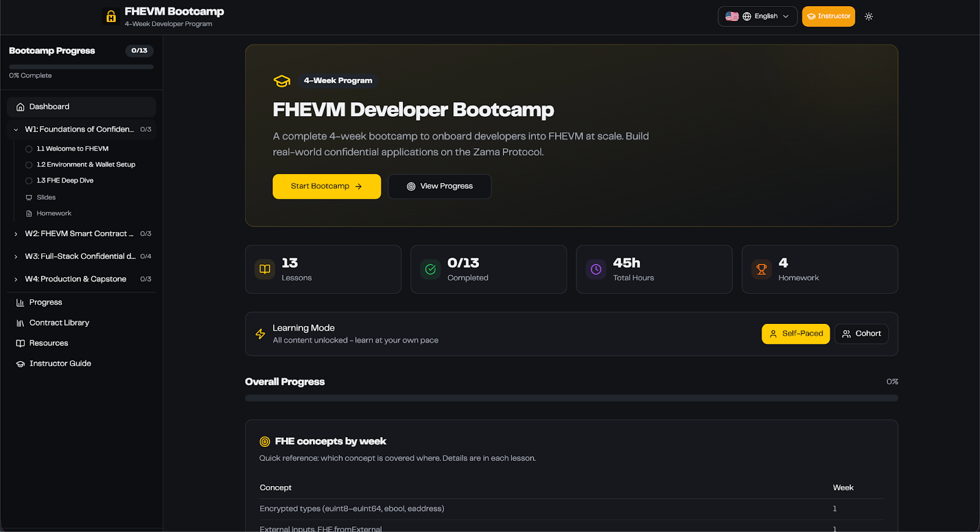Mark lesson 1.1 Welcome to FHEVM circle
The width and height of the screenshot is (980, 532).
pos(29,149)
